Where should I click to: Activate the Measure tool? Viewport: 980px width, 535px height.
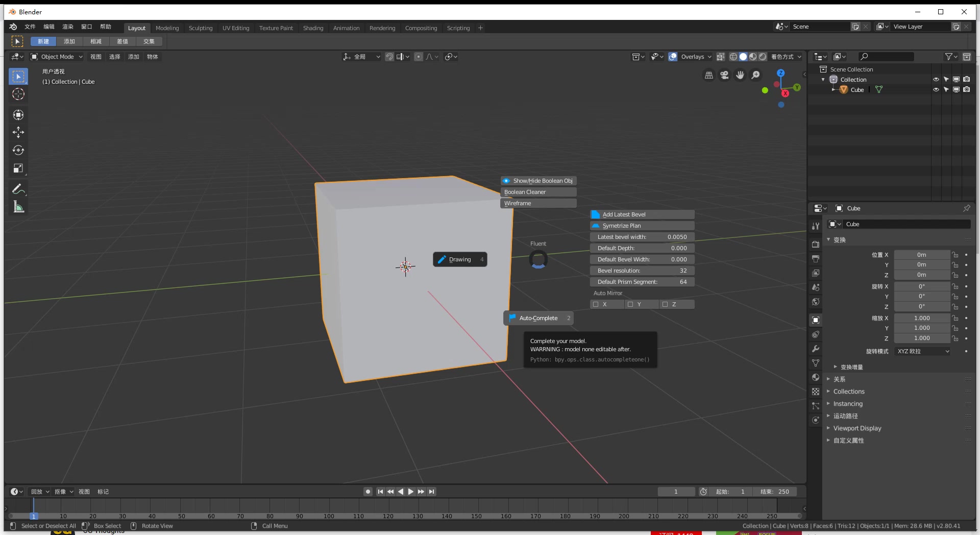point(18,207)
